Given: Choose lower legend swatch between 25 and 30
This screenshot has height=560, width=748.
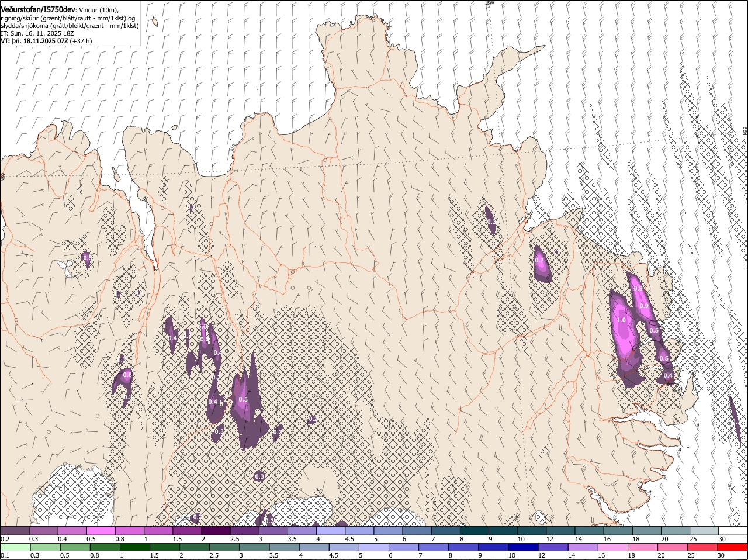Looking at the screenshot, I should [702, 547].
